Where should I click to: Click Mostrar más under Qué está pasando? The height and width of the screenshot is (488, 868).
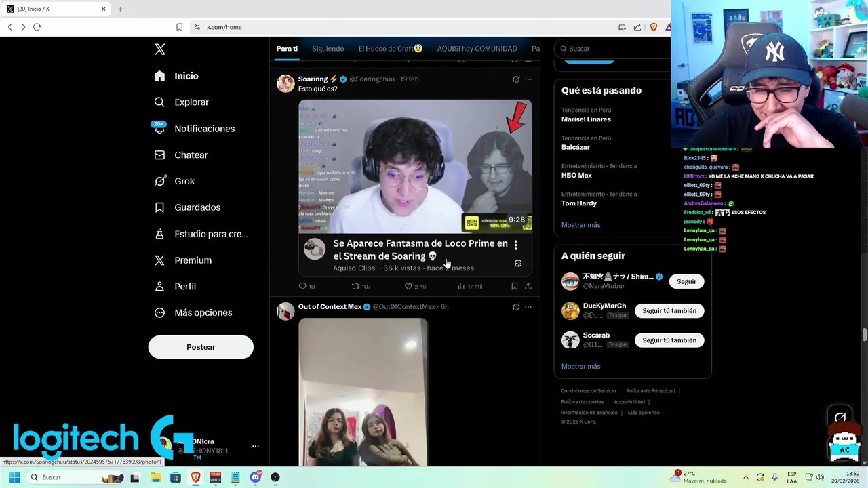coord(580,225)
